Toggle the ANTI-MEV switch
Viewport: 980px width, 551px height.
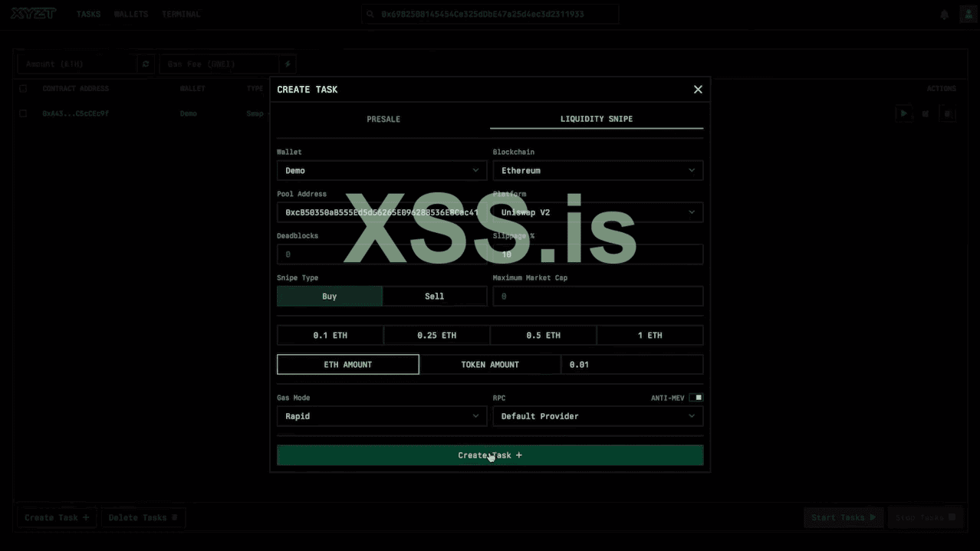pyautogui.click(x=696, y=398)
